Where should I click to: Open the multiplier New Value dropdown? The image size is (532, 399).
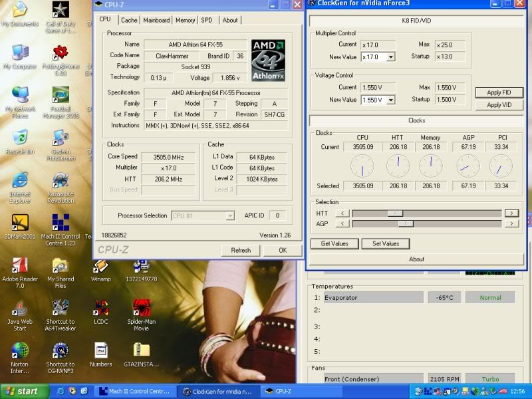391,57
